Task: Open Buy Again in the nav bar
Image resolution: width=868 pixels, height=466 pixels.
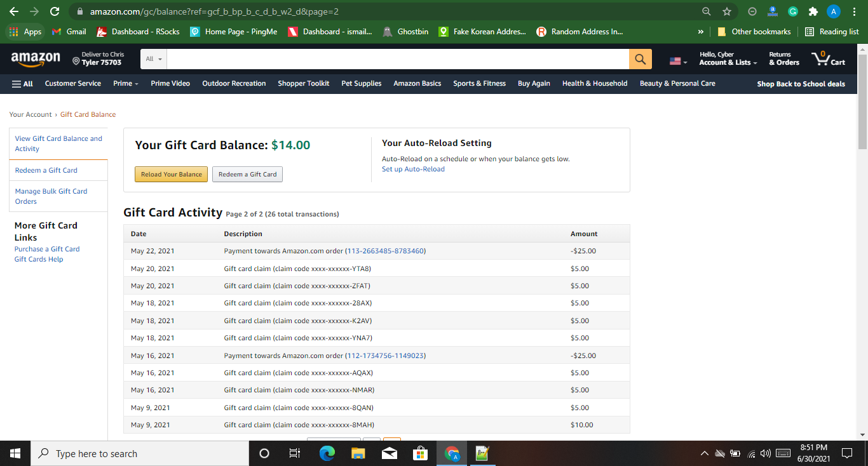Action: tap(534, 83)
